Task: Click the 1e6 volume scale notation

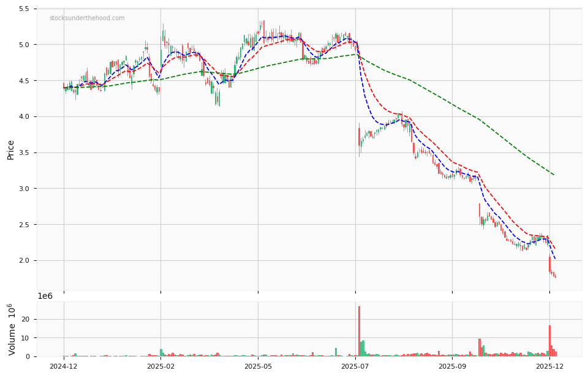Action: (45, 295)
